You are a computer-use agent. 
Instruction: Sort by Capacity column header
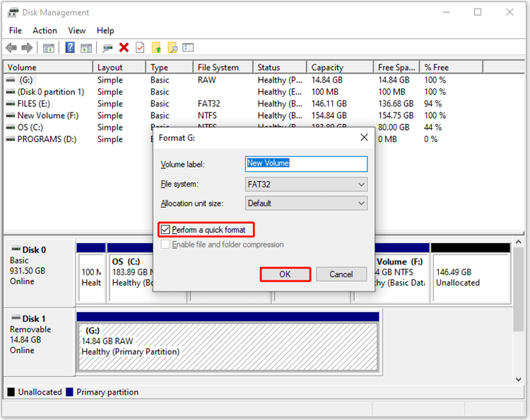tap(340, 67)
